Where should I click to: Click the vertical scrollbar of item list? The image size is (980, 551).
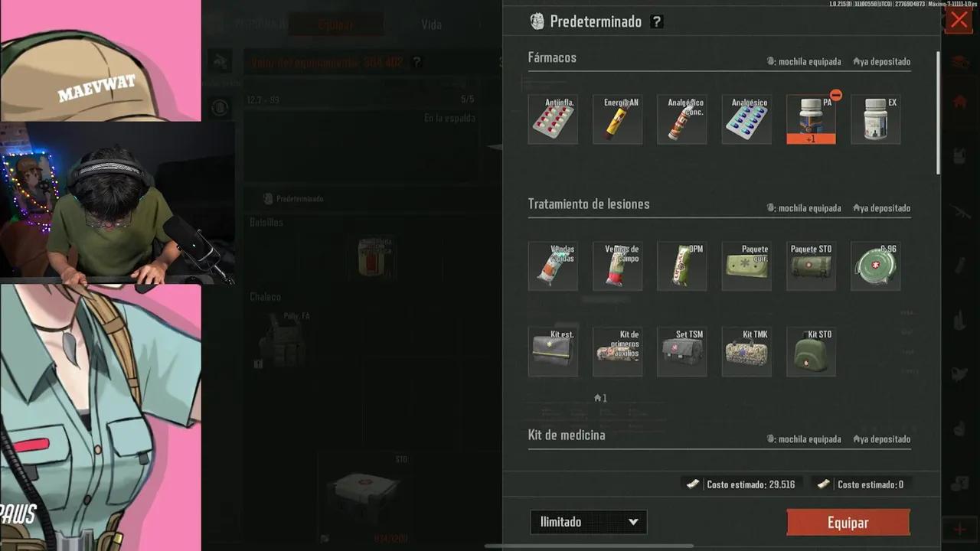click(x=938, y=112)
